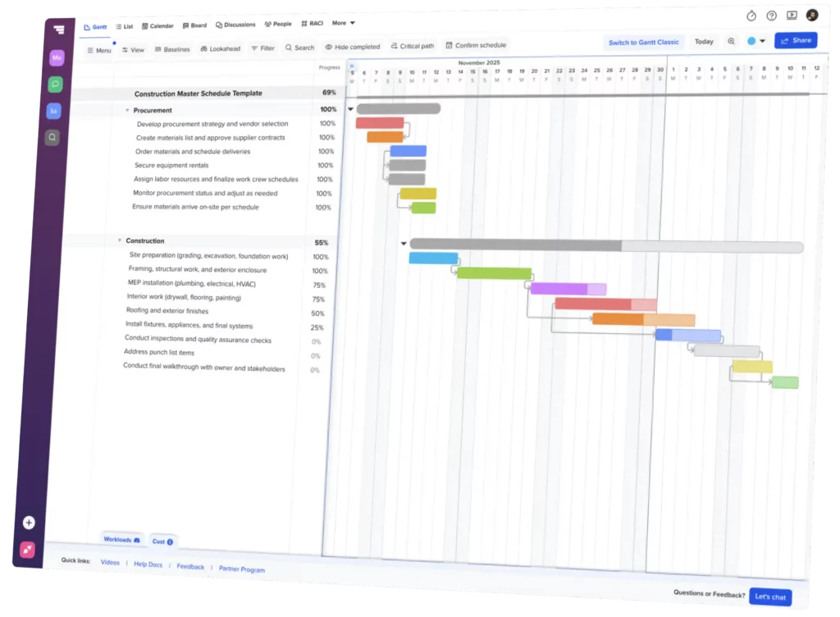The width and height of the screenshot is (840, 617).
Task: Switch to the RACI tab
Action: click(311, 24)
